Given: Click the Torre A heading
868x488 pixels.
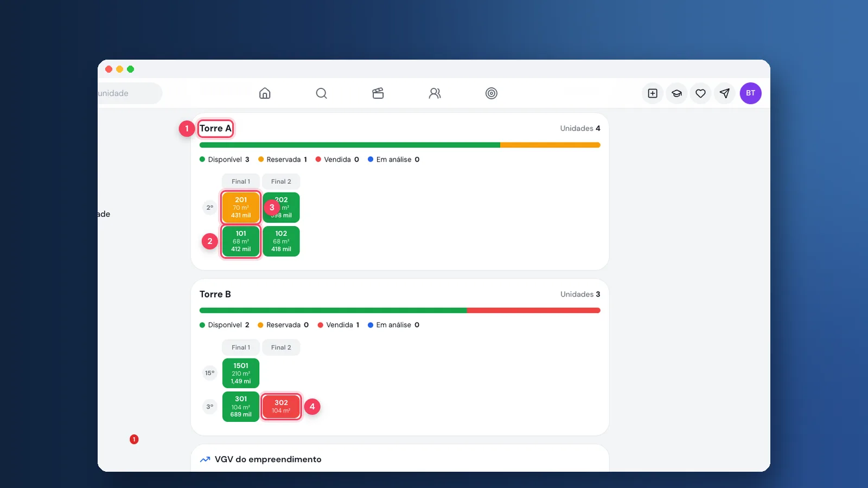Looking at the screenshot, I should coord(215,129).
